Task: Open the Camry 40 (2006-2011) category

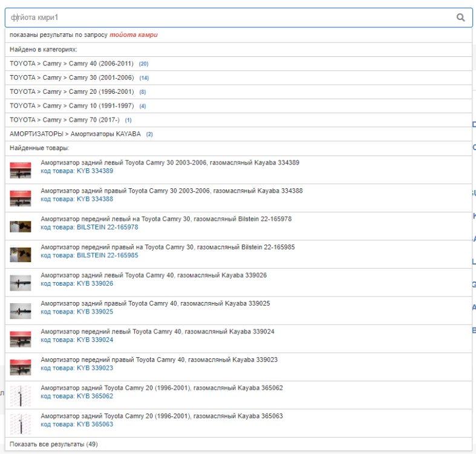Action: 71,64
